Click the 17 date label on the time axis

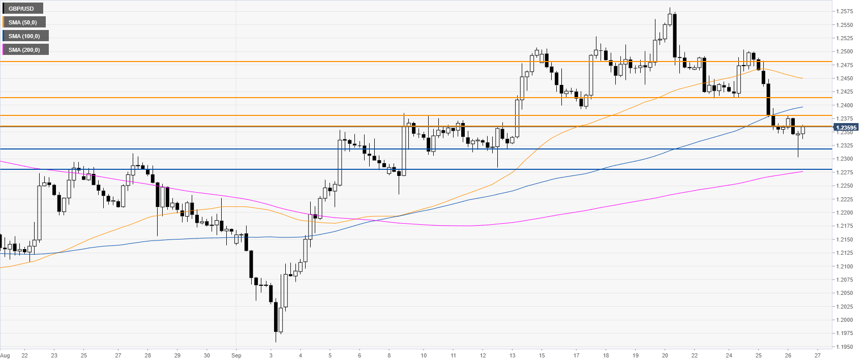[576, 355]
